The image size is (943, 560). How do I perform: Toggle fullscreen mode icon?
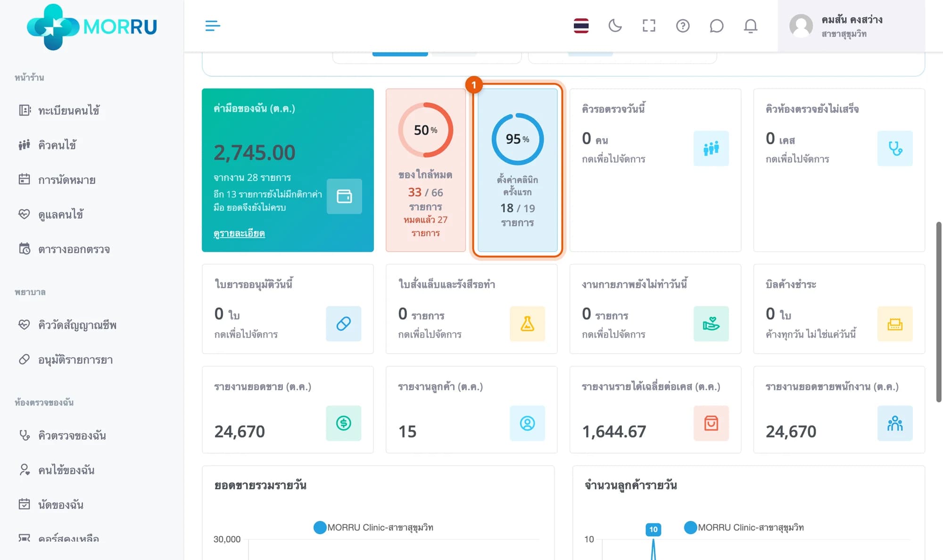(x=649, y=25)
